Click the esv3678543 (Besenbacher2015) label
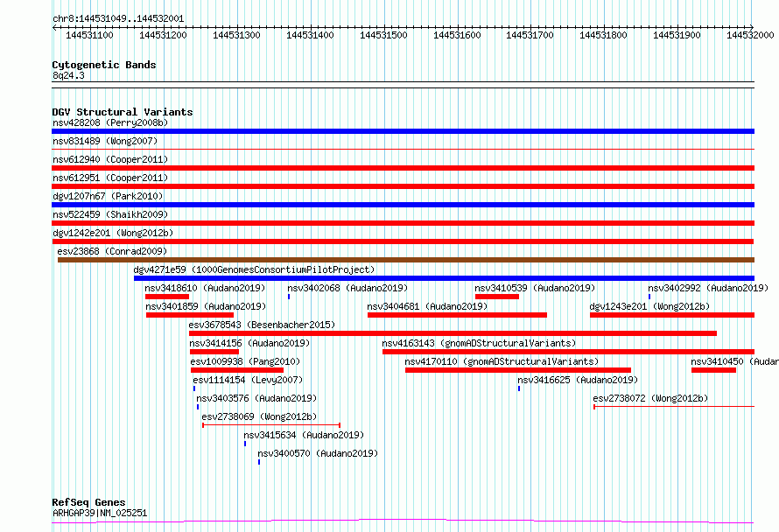This screenshot has width=779, height=532. coord(262,325)
